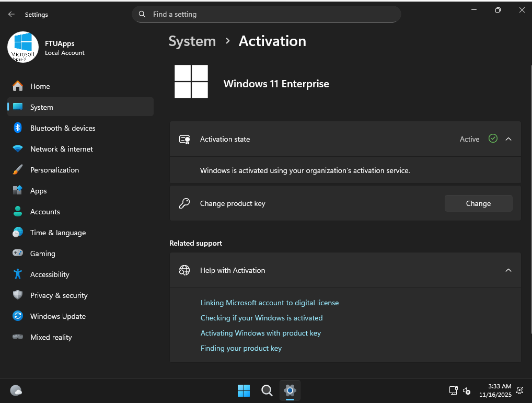Open Privacy & security shield icon

coord(18,295)
